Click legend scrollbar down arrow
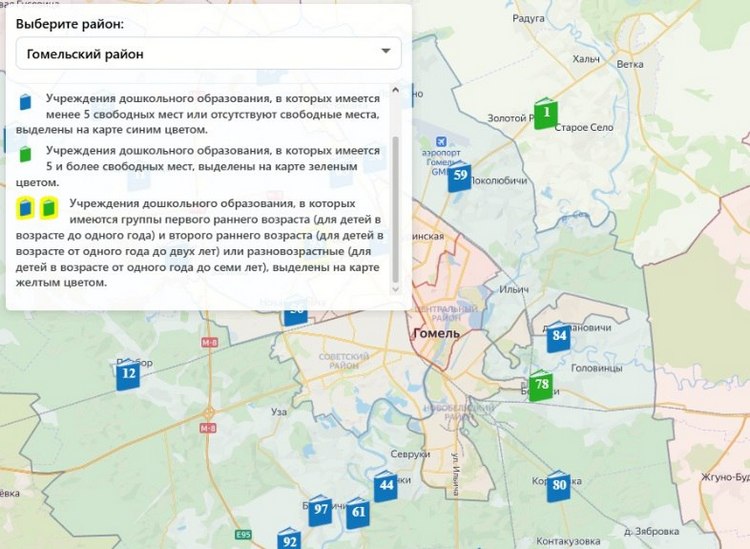Screen dimensions: 750x549 point(395,288)
